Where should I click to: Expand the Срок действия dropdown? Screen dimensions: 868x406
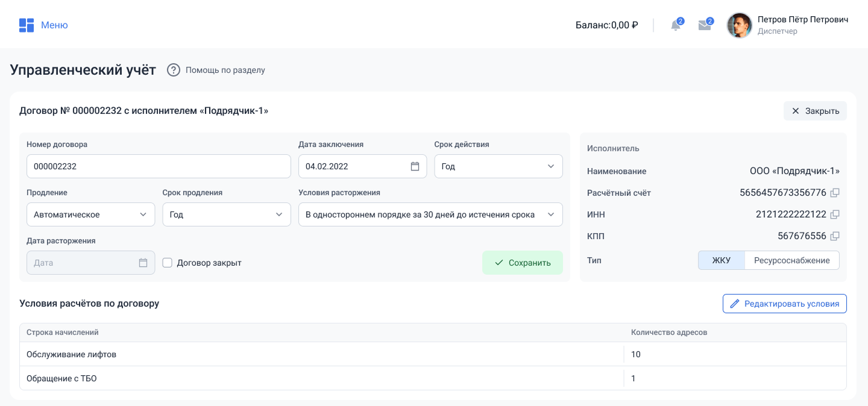(498, 166)
